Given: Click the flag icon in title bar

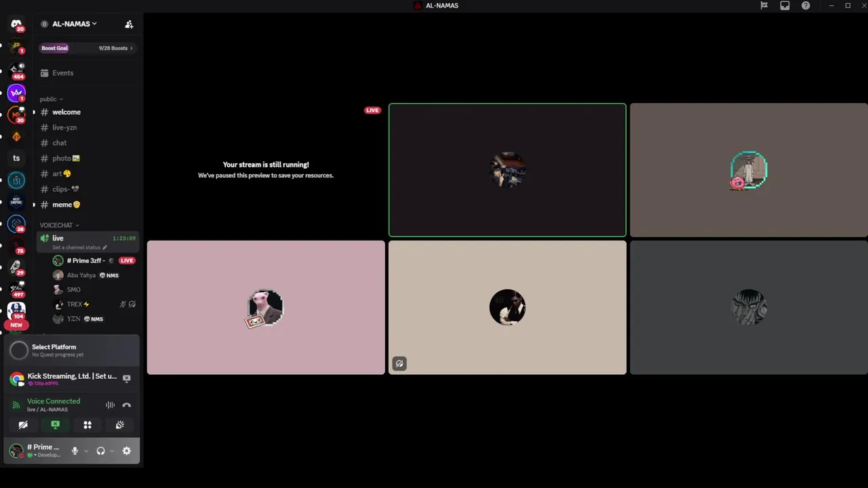Looking at the screenshot, I should click(x=764, y=5).
